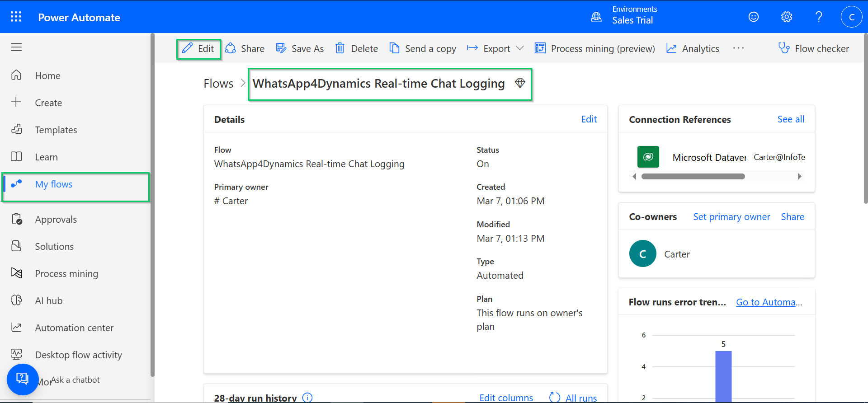Screen dimensions: 868x403
Task: Open the more commands ellipsis menu
Action: [x=738, y=48]
